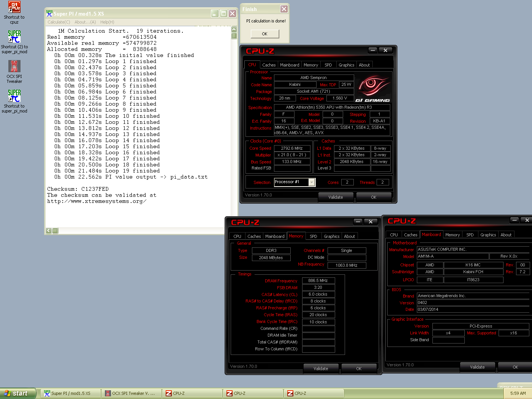This screenshot has height=399, width=532.
Task: Click Validate in the CPU-Z Mainboard window
Action: [477, 367]
